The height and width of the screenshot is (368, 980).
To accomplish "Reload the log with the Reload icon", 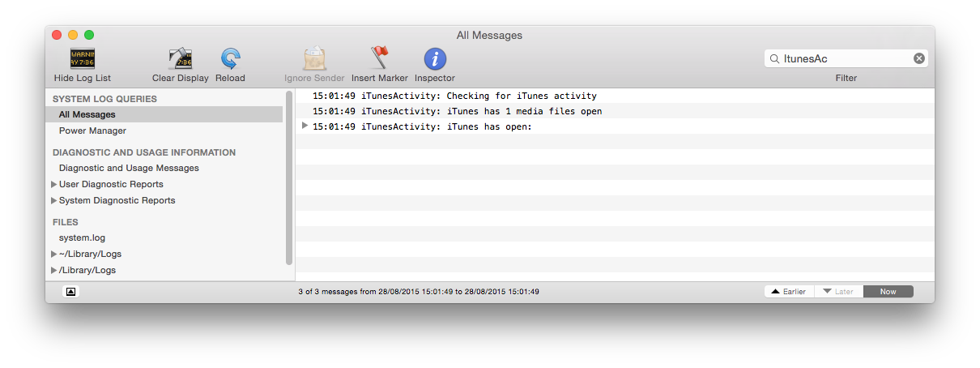I will pyautogui.click(x=230, y=58).
